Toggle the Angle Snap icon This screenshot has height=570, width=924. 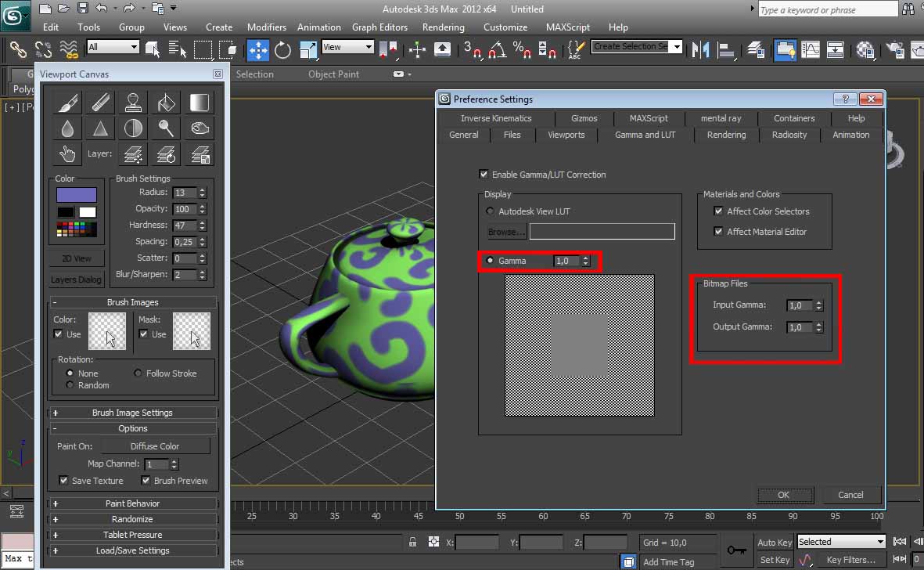498,49
